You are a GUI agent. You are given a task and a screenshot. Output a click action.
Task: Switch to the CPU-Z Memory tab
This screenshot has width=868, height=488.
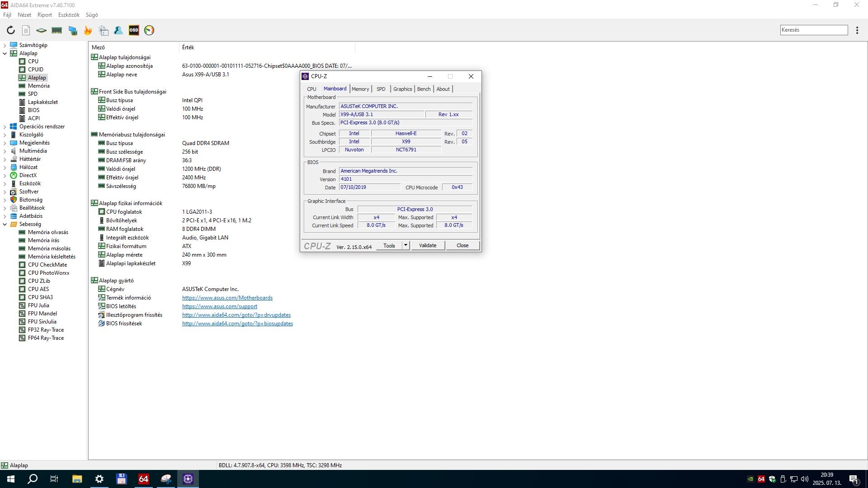(x=360, y=89)
